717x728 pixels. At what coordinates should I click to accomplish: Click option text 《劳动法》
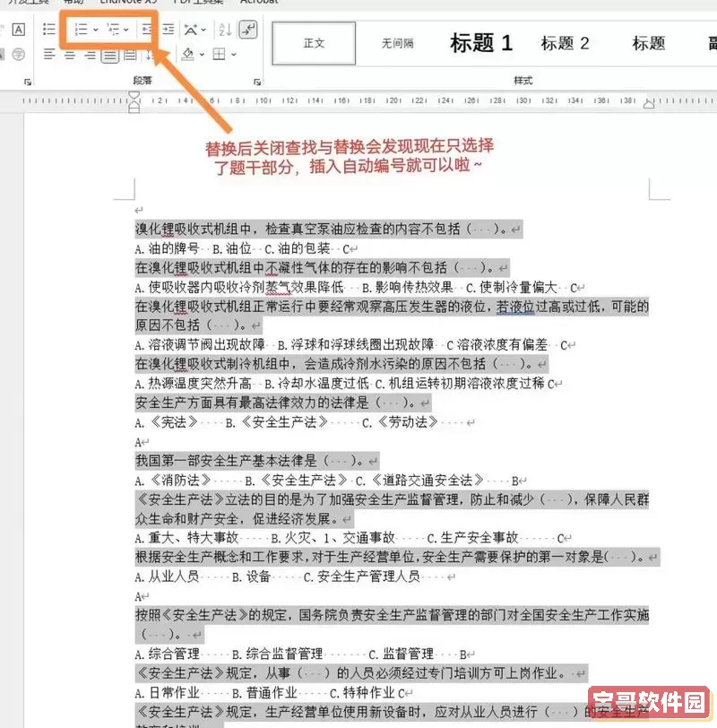[x=408, y=422]
